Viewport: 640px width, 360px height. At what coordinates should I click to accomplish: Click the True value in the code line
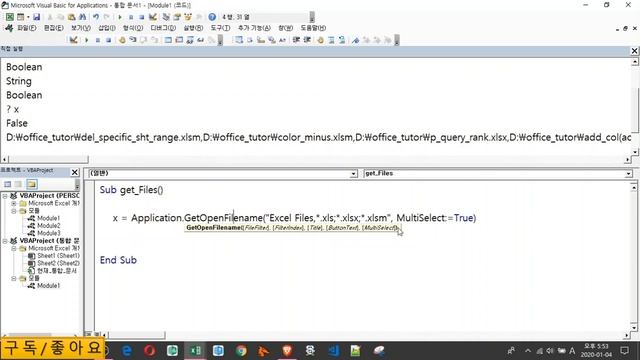464,218
